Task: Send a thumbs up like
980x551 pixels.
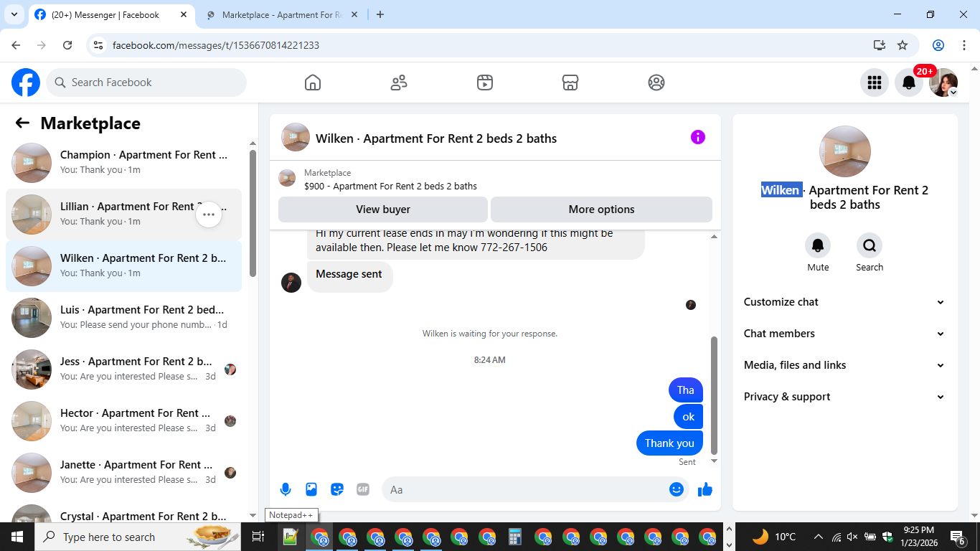Action: click(x=705, y=489)
